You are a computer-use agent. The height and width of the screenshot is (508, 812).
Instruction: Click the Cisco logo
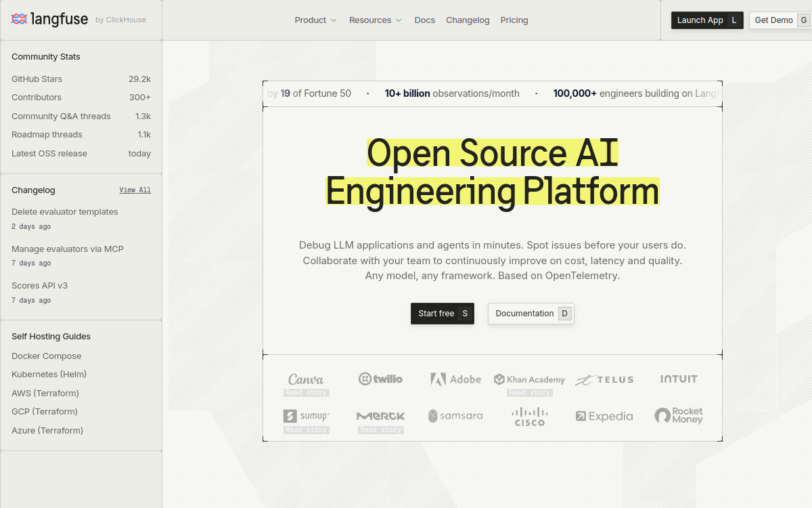pyautogui.click(x=529, y=417)
